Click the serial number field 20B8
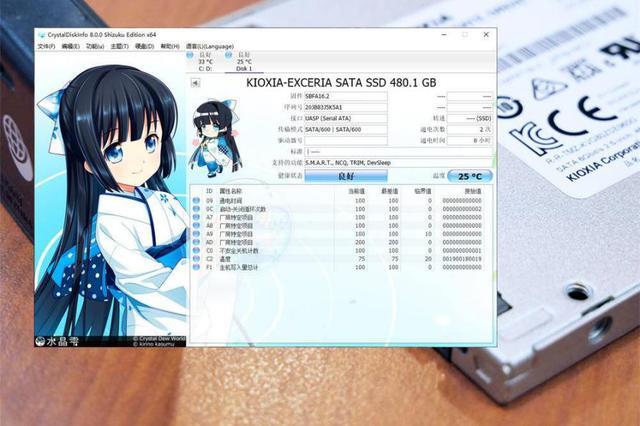 coord(346,107)
